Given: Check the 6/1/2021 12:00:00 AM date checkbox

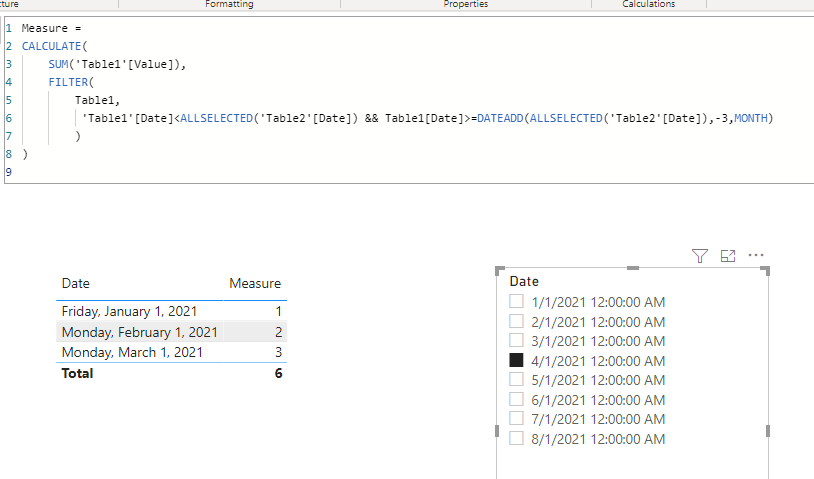Looking at the screenshot, I should click(x=516, y=399).
